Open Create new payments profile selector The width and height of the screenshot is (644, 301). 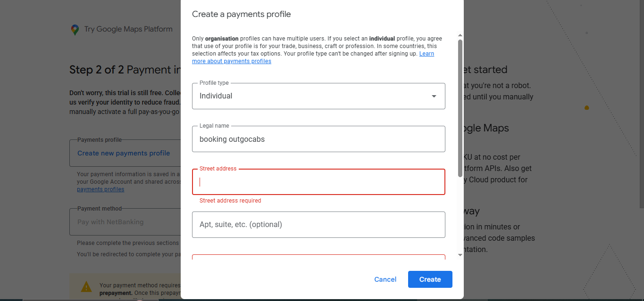click(x=124, y=153)
